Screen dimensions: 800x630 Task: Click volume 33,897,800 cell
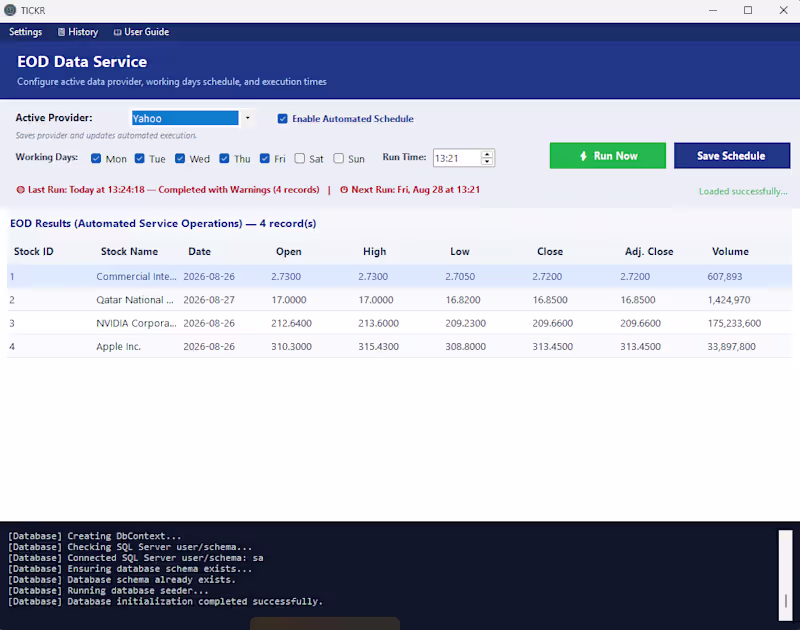(x=732, y=347)
